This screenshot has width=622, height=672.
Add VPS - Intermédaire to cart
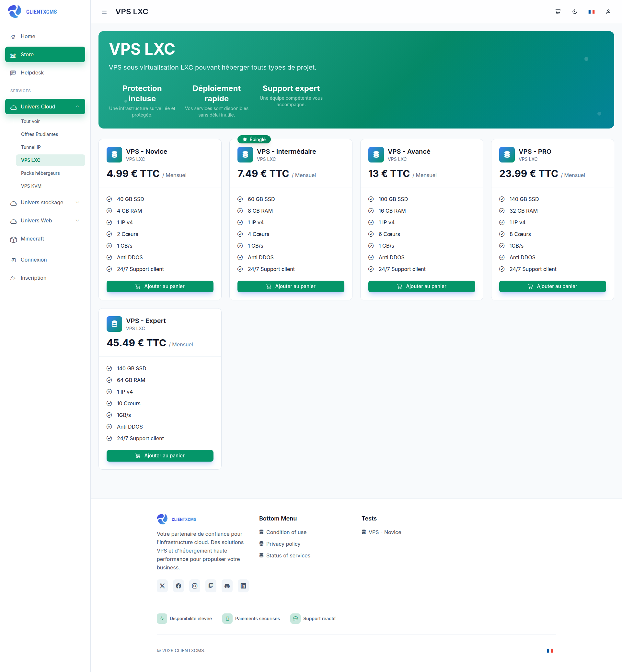point(291,286)
